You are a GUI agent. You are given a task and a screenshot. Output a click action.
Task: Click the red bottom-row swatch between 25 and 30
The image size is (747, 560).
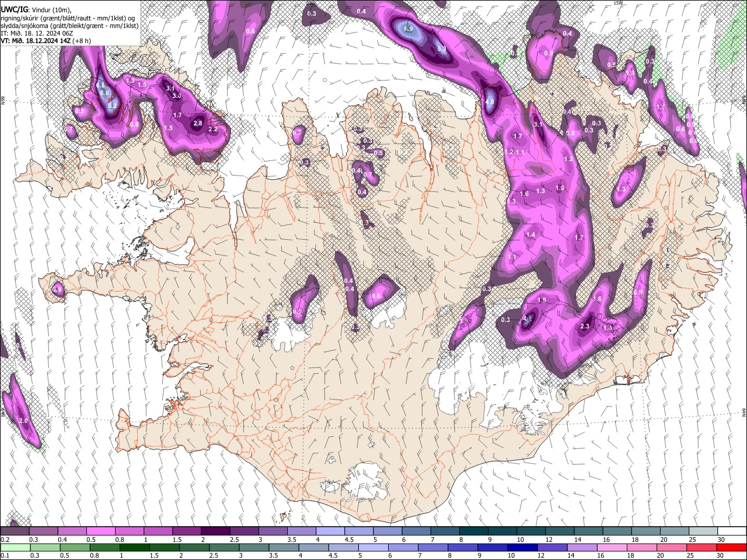pyautogui.click(x=702, y=547)
